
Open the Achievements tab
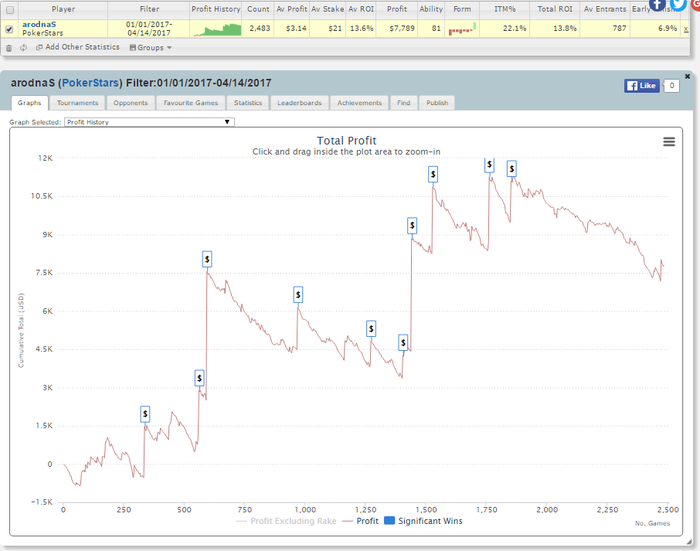pos(359,103)
